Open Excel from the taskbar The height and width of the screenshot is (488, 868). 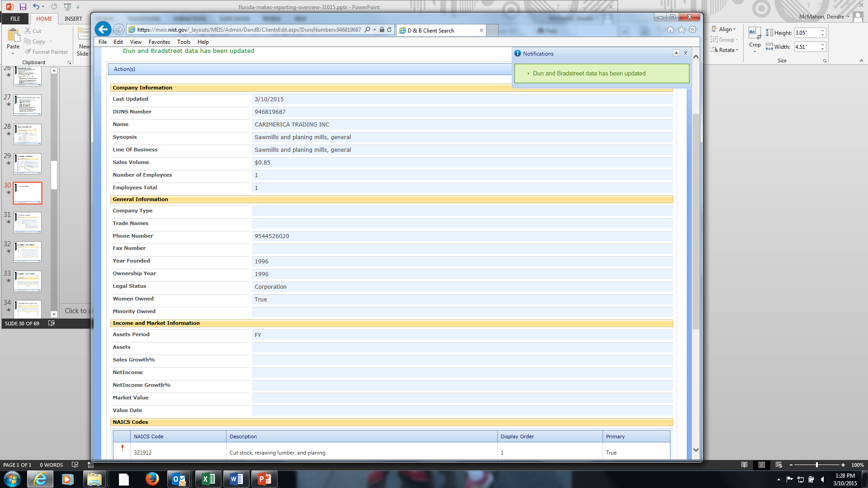(208, 479)
